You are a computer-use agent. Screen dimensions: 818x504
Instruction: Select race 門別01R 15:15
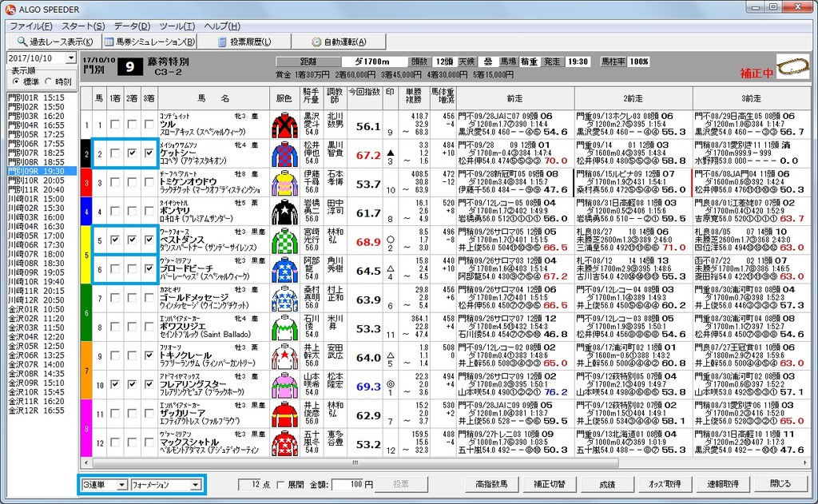tap(37, 97)
